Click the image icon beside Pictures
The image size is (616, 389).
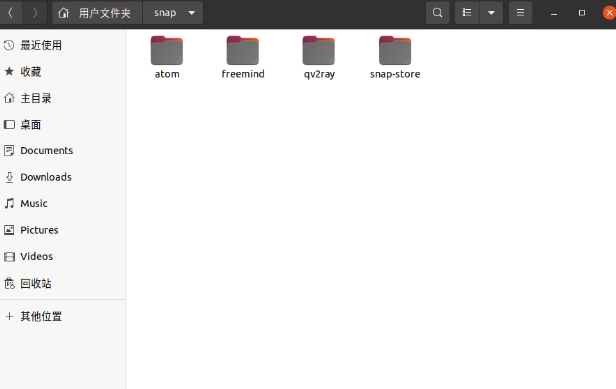(x=9, y=230)
